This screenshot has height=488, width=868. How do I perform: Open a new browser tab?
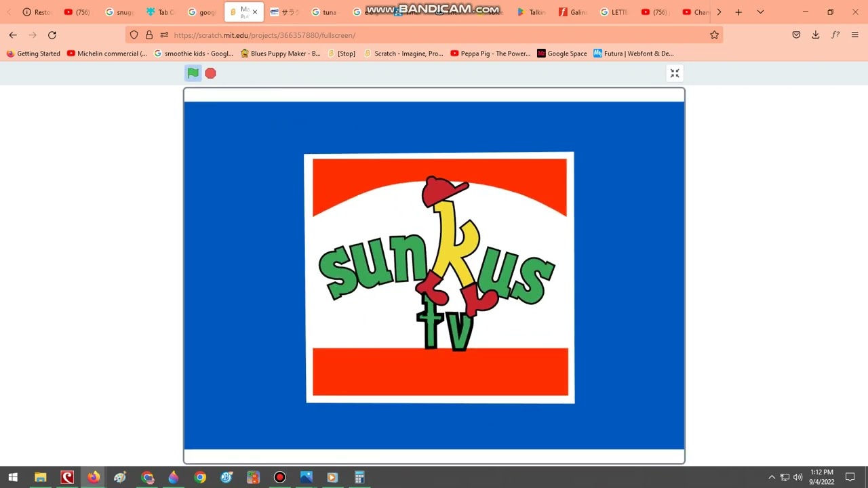tap(738, 12)
